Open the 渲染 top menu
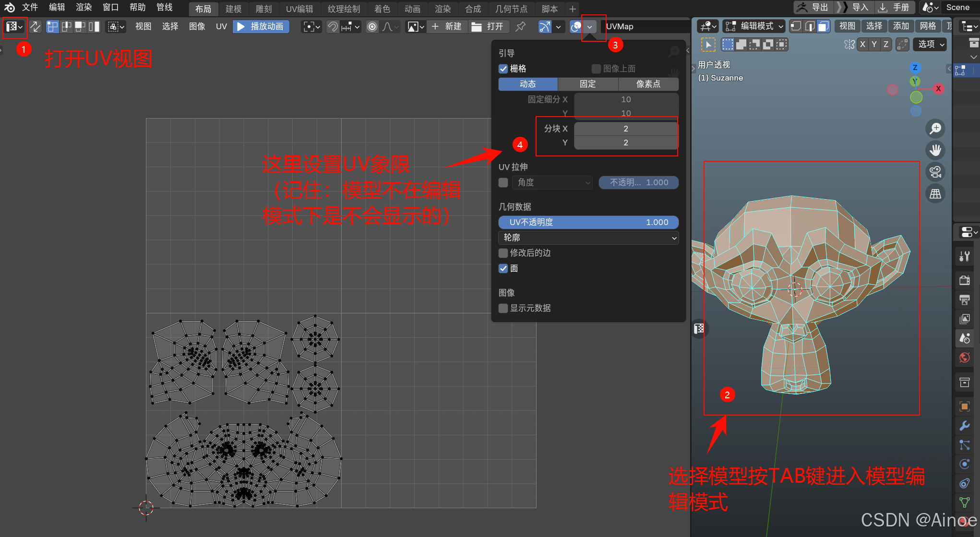 coord(84,7)
